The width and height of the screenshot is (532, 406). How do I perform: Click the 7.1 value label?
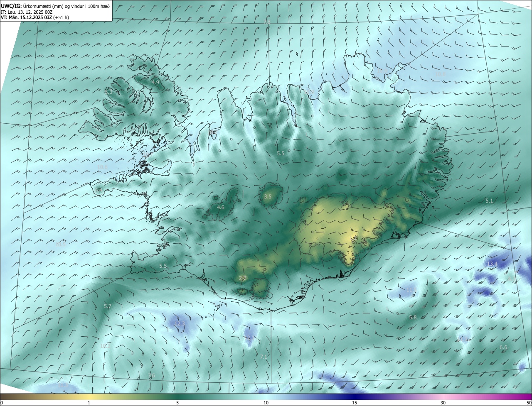[264, 357]
